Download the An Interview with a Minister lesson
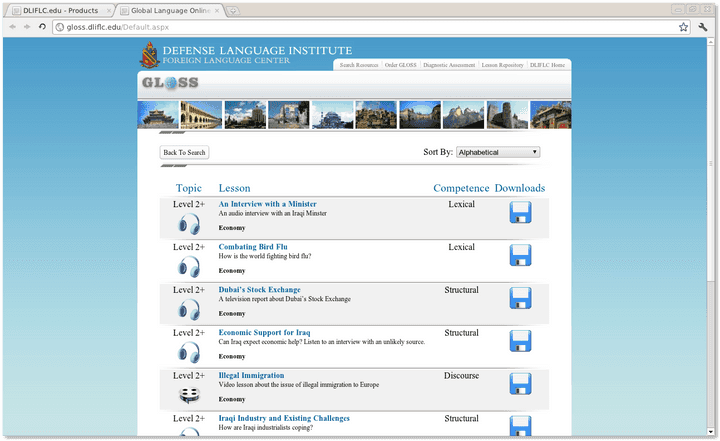The image size is (720, 441). point(520,212)
